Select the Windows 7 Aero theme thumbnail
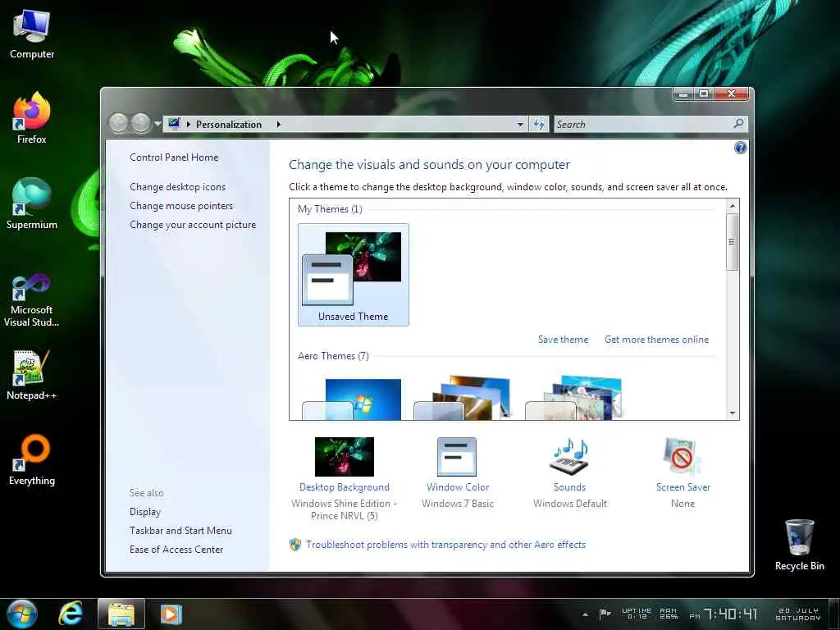 click(353, 399)
